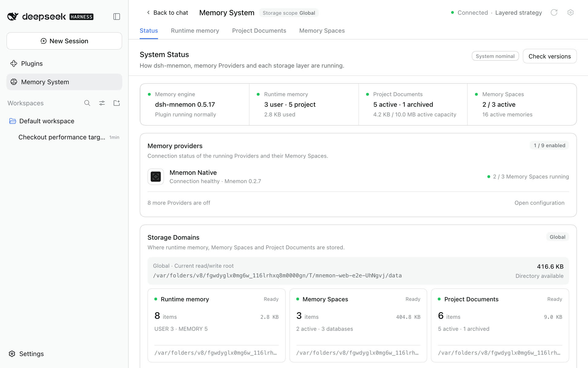588x368 pixels.
Task: Open the Memory Spaces tab
Action: click(x=322, y=31)
